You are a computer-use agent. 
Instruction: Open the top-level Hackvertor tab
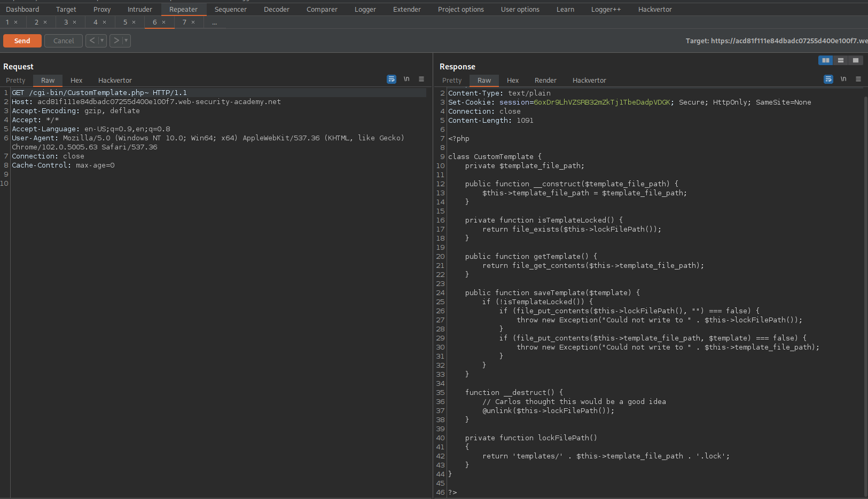(x=655, y=10)
